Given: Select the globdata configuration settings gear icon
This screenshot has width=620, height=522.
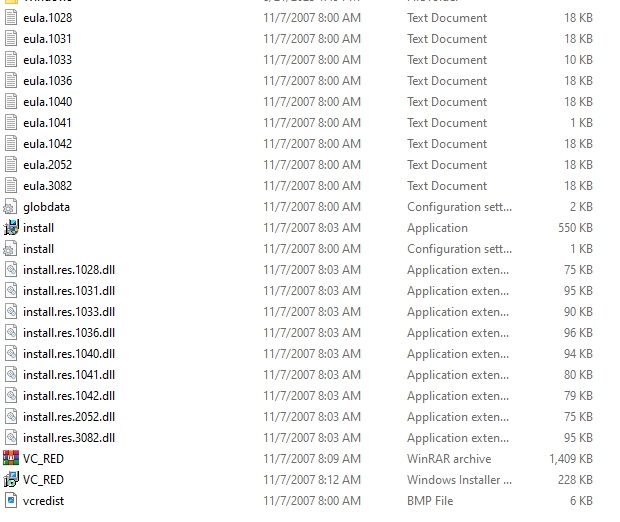Looking at the screenshot, I should point(11,207).
